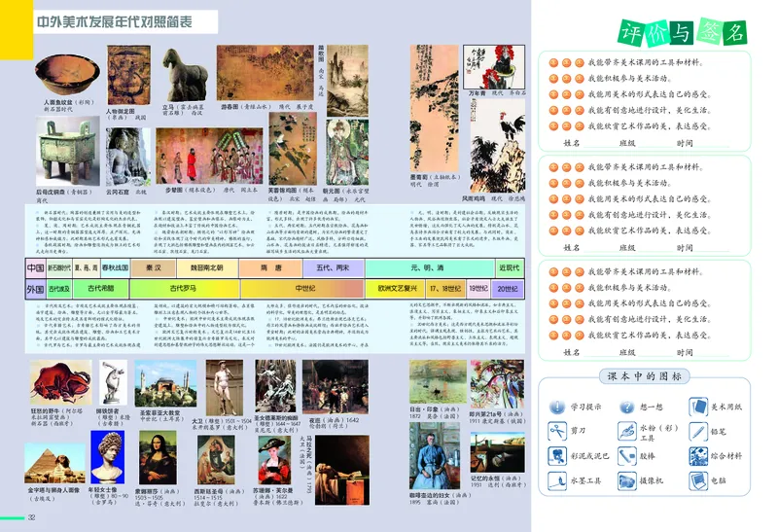
Task: Select the 剪刀 scissors icon
Action: pyautogui.click(x=556, y=431)
